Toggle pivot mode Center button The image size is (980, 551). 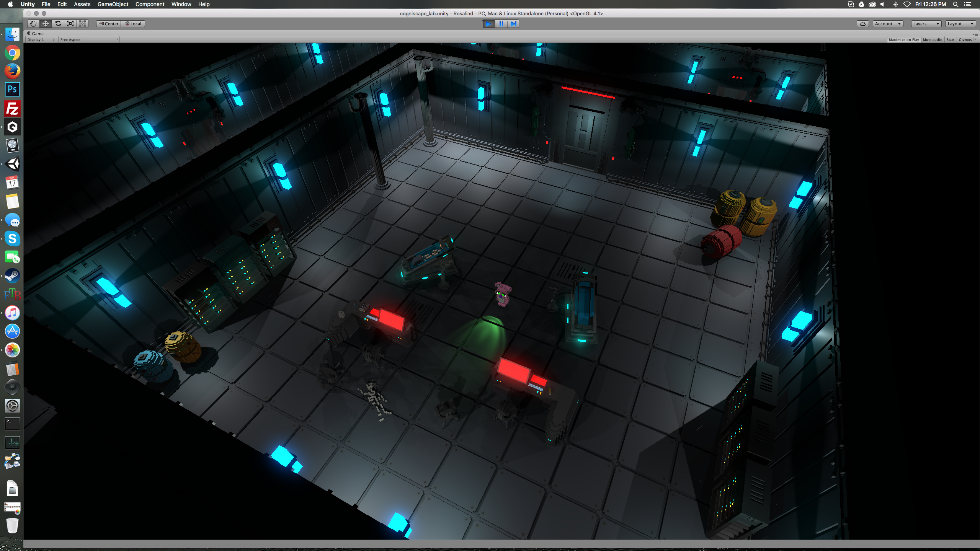tap(109, 24)
